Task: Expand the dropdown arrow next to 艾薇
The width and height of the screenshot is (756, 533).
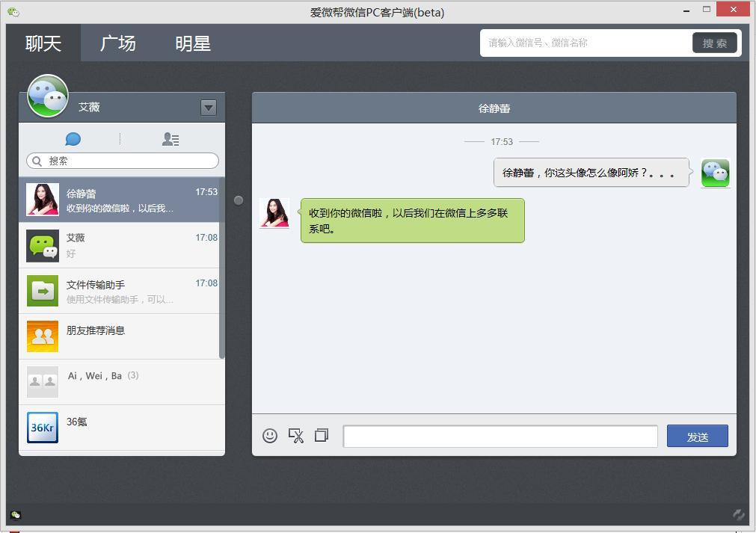Action: [209, 108]
